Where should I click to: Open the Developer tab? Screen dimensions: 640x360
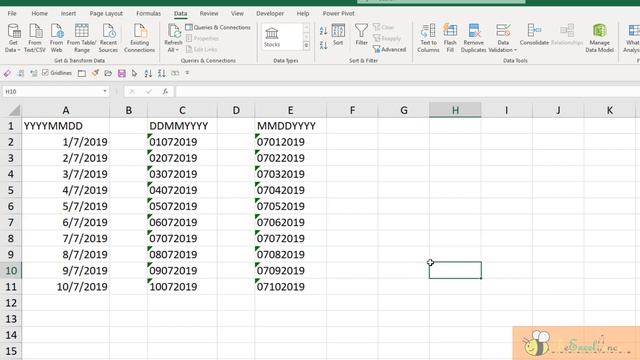click(x=270, y=13)
